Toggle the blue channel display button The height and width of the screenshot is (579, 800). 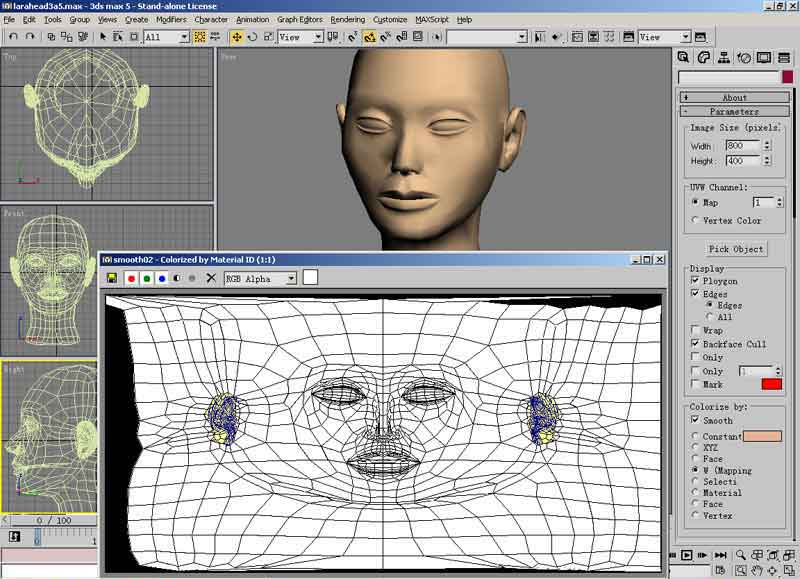coord(162,278)
